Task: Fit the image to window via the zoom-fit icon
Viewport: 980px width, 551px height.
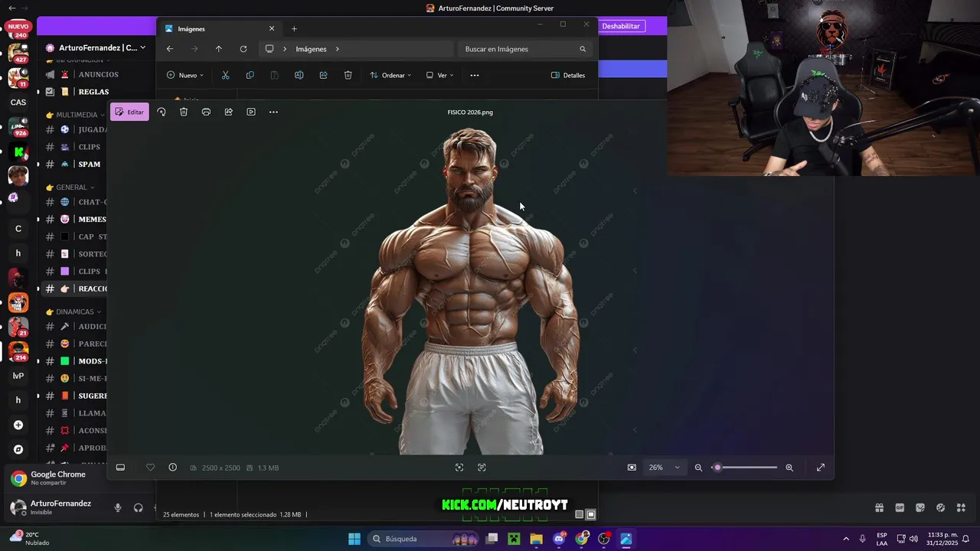Action: 632,468
